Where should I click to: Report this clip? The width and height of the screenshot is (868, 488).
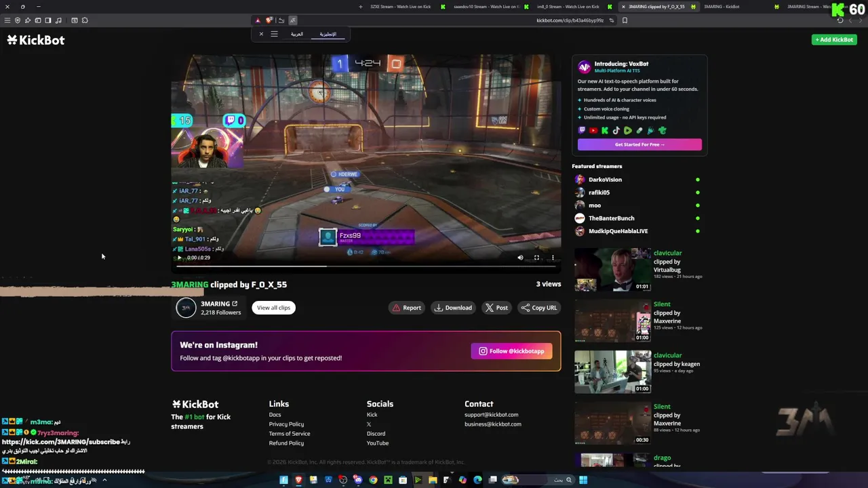coord(406,308)
